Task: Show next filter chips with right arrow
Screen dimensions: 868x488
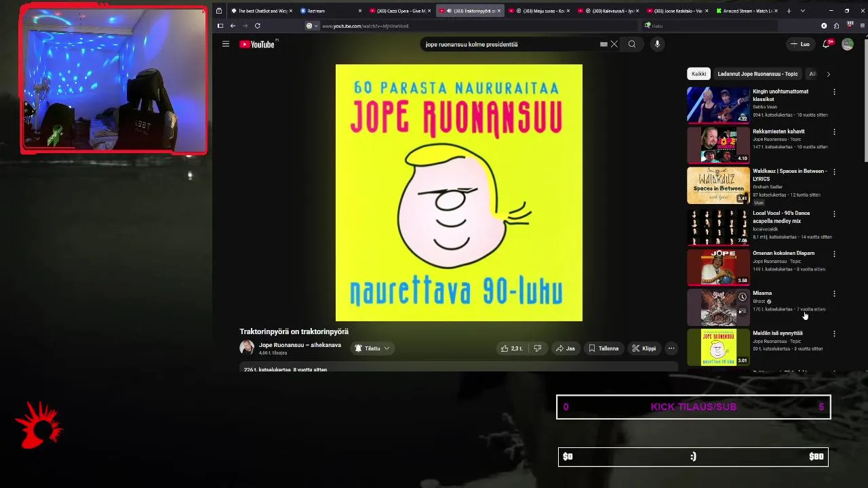Action: 828,74
